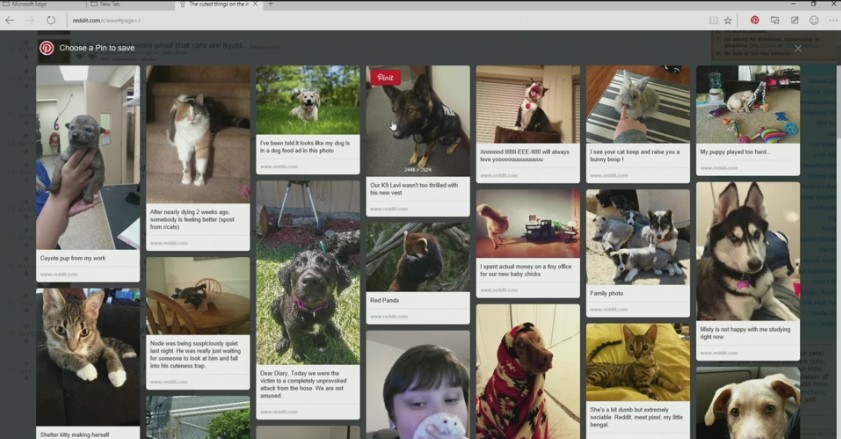
Task: Click the Pinterest extension icon in toolbar
Action: (755, 19)
